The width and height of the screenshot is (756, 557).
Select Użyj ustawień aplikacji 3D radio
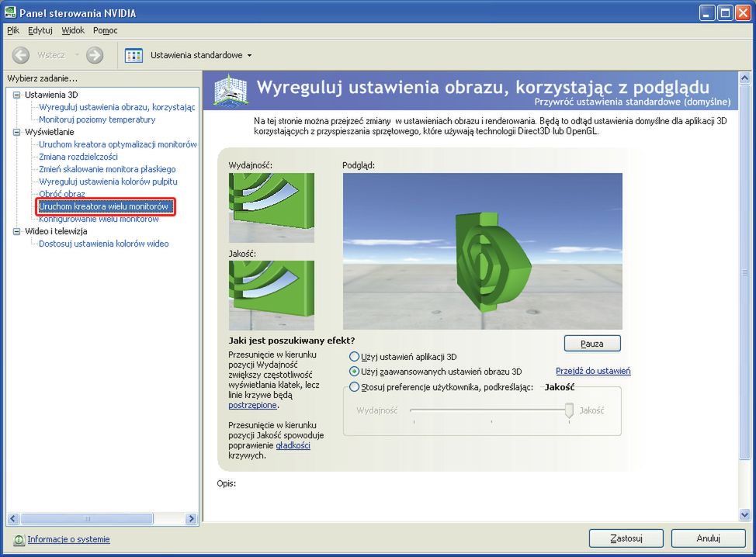click(x=354, y=357)
